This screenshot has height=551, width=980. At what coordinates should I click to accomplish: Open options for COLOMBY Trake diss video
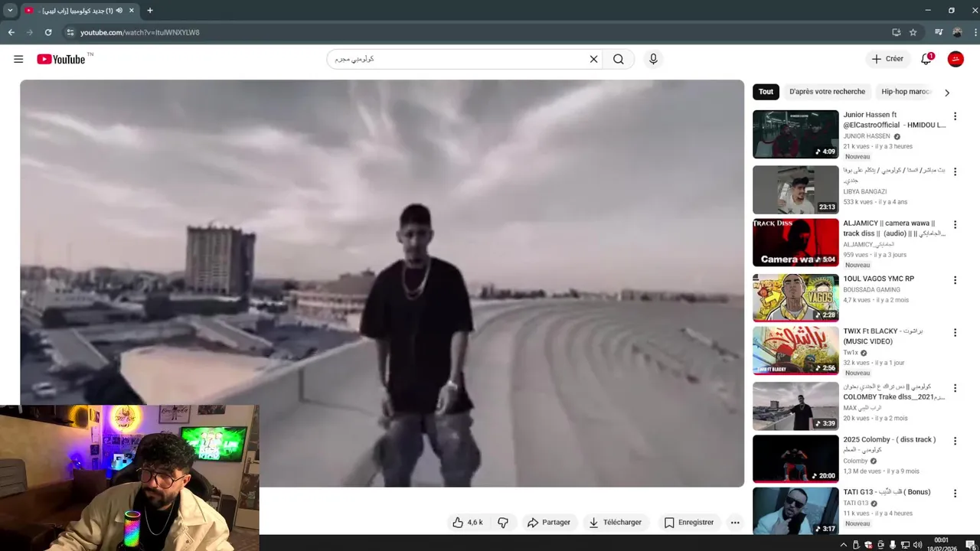[955, 389]
